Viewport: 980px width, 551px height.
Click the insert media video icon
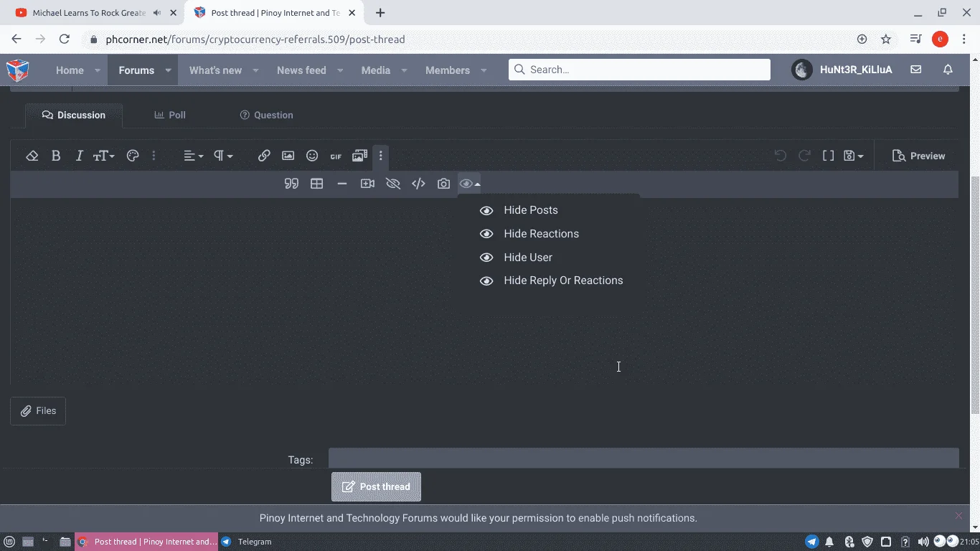[x=367, y=184]
